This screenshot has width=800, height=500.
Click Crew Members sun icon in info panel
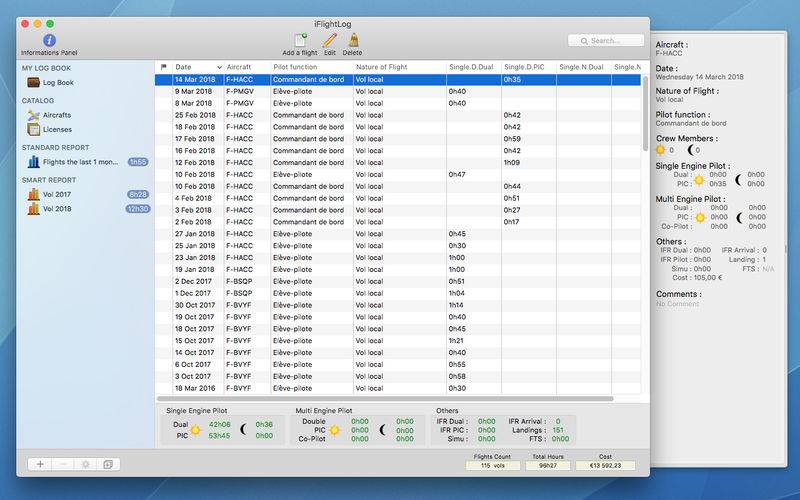tap(661, 150)
